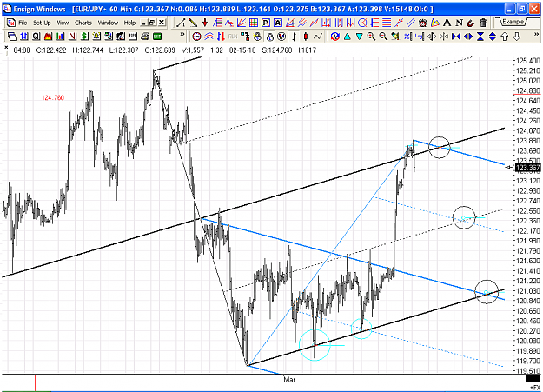Open the Window menu
The width and height of the screenshot is (543, 392).
coord(108,23)
